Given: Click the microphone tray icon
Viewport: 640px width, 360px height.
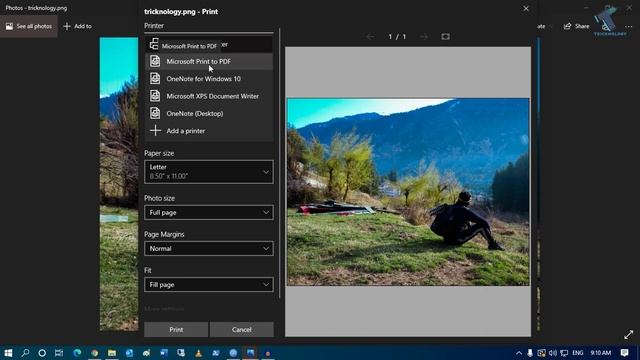Looking at the screenshot, I should 530,353.
